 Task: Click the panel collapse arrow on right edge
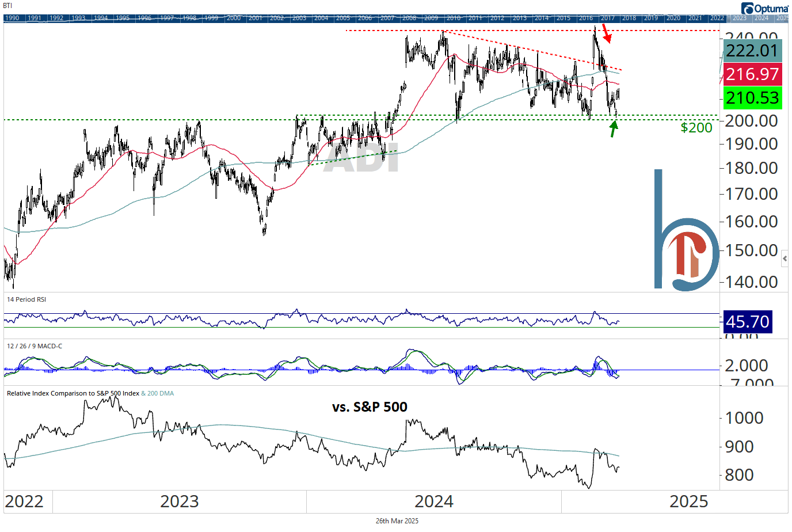pyautogui.click(x=784, y=259)
